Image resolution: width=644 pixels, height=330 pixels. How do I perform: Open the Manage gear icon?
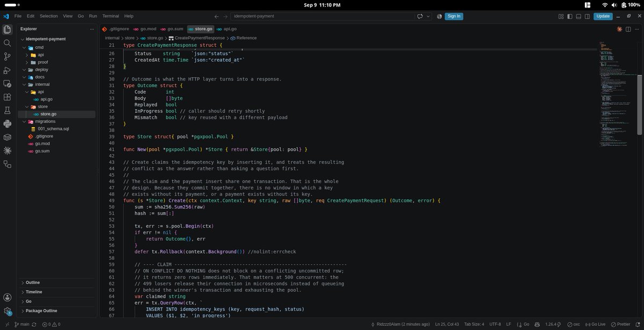point(7,311)
